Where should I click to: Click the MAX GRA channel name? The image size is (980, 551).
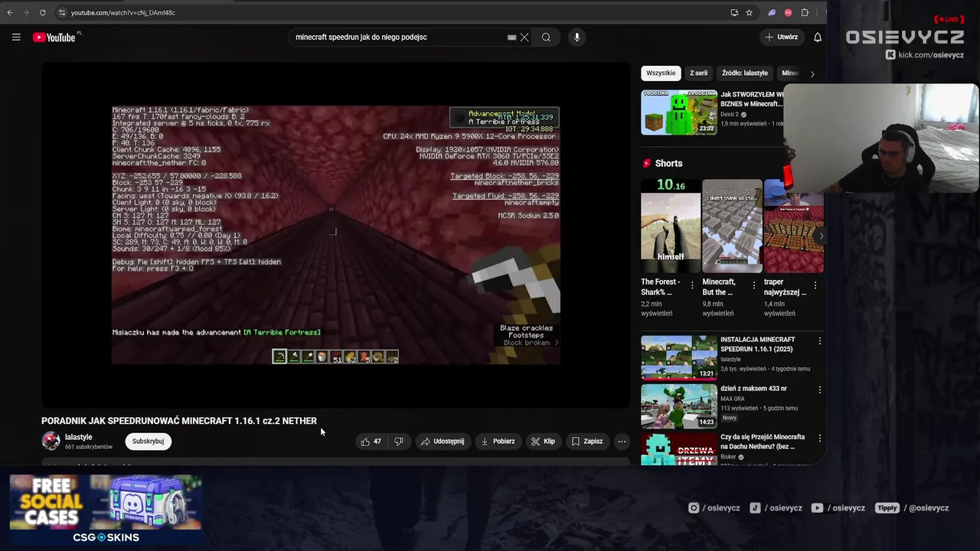733,399
